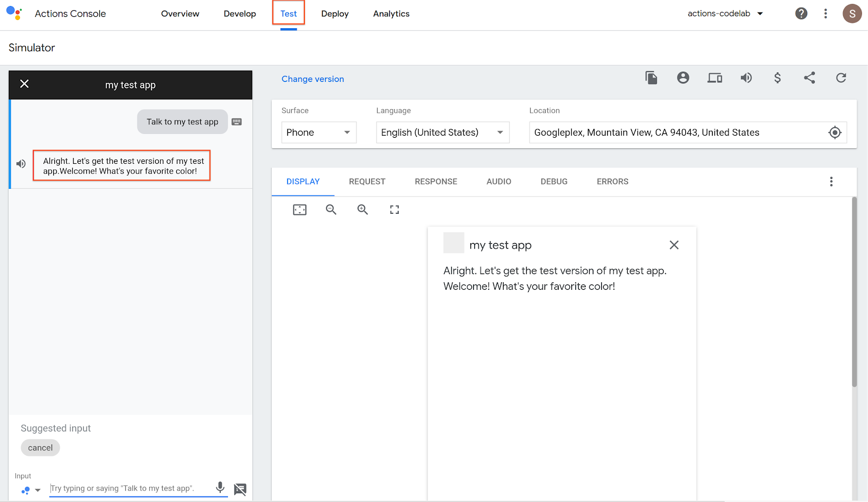Image resolution: width=868 pixels, height=502 pixels.
Task: Open the Surface dropdown showing Phone
Action: (318, 132)
